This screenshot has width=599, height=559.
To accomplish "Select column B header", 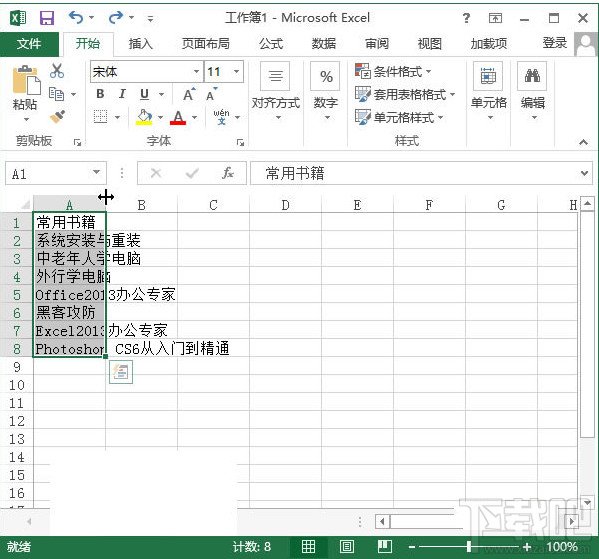I will (141, 205).
